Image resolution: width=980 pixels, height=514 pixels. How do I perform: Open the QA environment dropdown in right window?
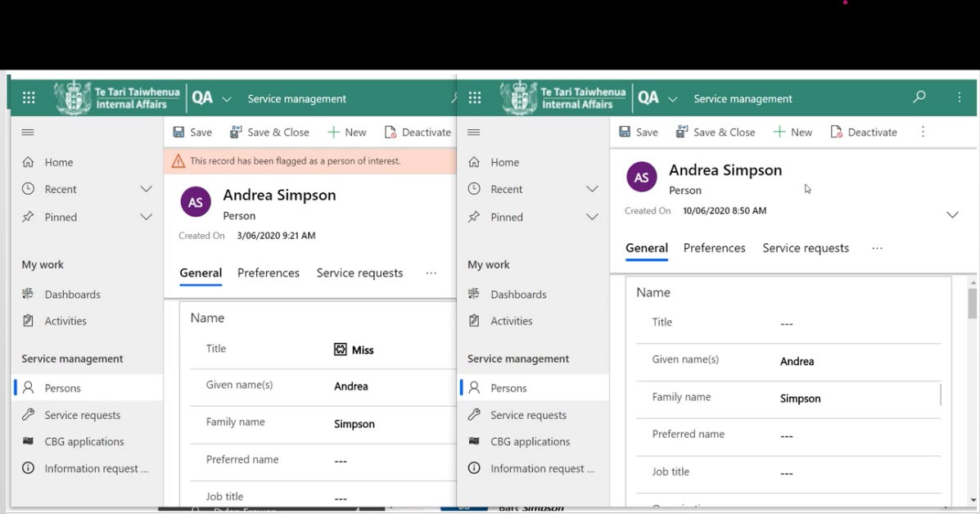tap(672, 99)
